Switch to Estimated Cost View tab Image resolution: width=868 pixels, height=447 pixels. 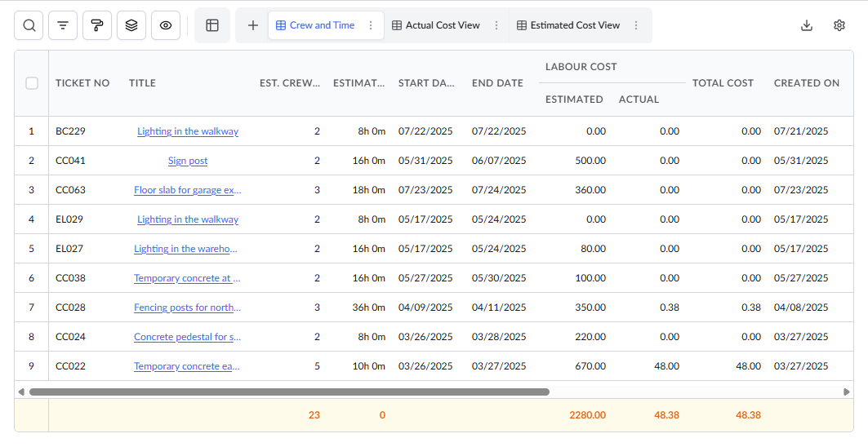568,25
